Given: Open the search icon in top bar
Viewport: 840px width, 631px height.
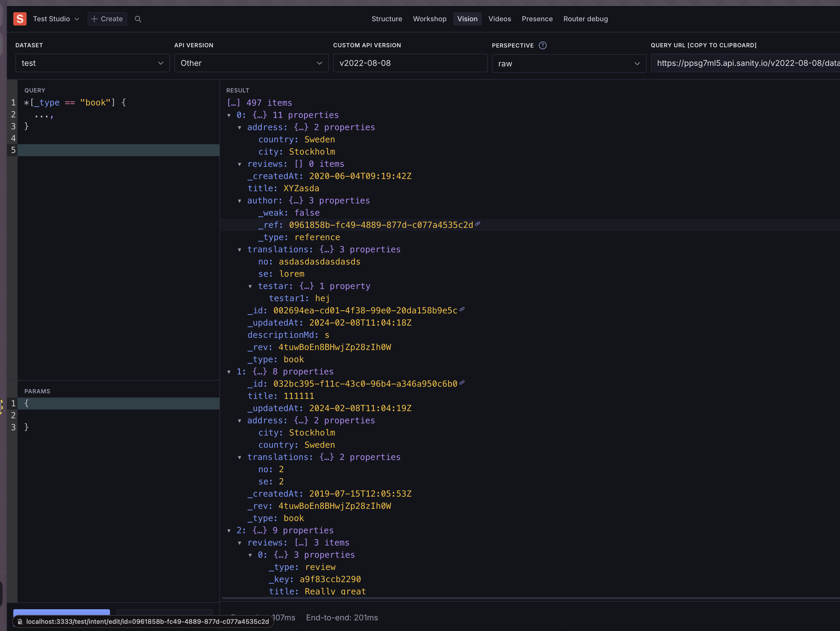Looking at the screenshot, I should [138, 19].
